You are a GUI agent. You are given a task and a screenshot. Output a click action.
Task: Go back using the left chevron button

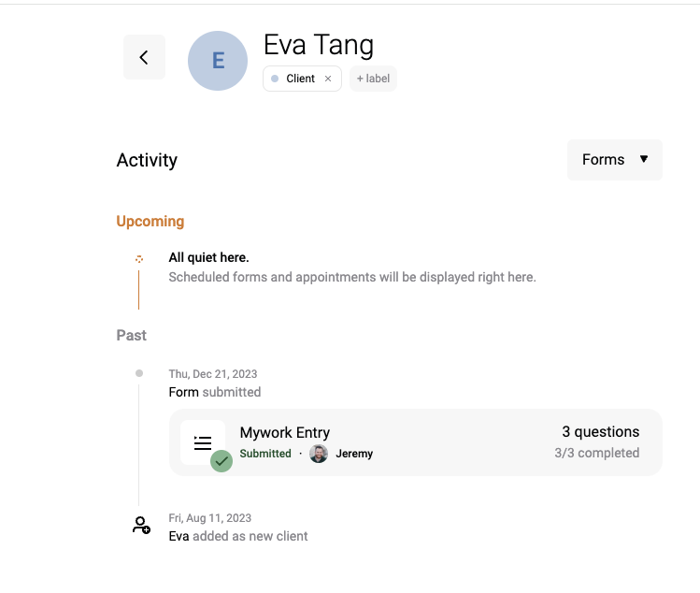[x=144, y=57]
